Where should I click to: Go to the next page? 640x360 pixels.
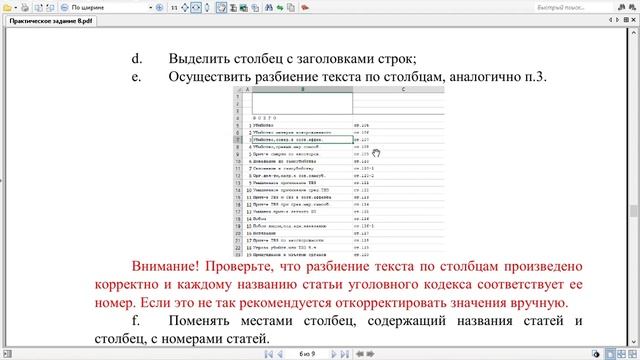333,354
